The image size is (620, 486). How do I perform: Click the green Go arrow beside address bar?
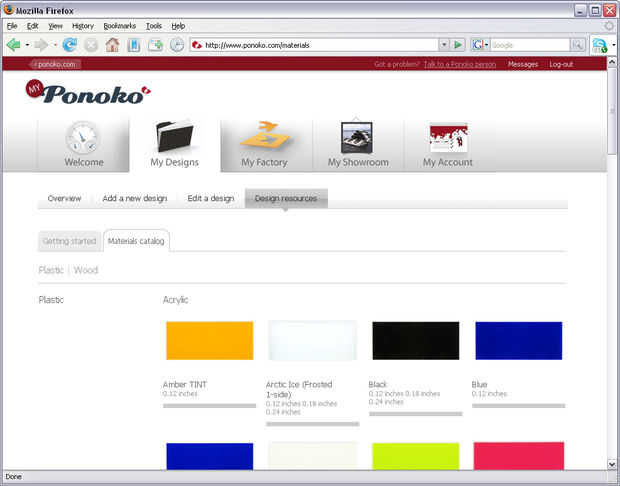[x=458, y=45]
